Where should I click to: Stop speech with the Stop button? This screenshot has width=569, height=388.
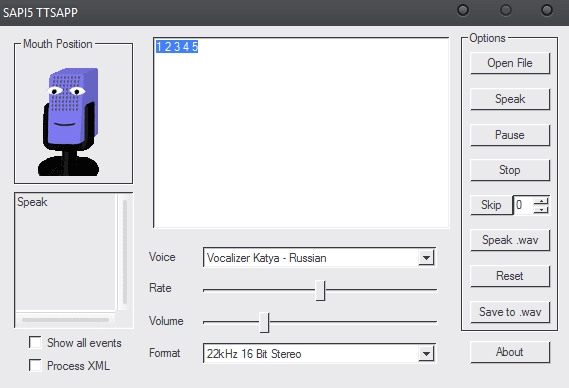point(510,170)
